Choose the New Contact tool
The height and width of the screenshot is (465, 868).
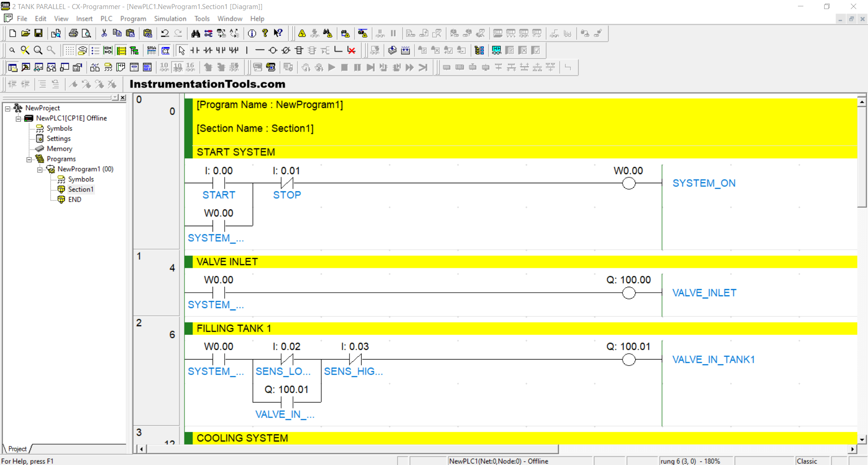[195, 50]
